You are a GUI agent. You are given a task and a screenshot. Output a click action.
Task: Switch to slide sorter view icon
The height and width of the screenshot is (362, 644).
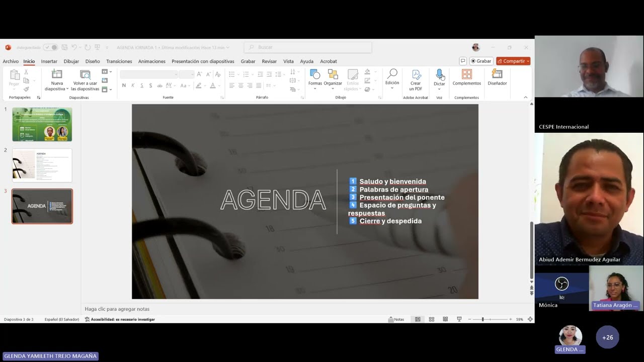coord(432,319)
